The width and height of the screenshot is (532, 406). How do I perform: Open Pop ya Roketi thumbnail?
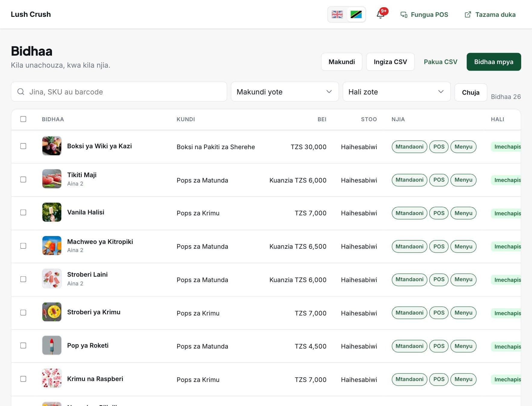click(x=52, y=345)
